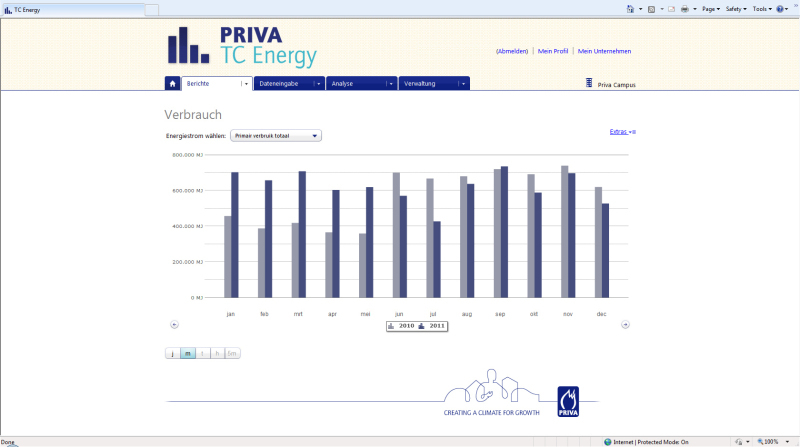The height and width of the screenshot is (447, 800).
Task: Select the '5m' interval button
Action: coord(232,353)
